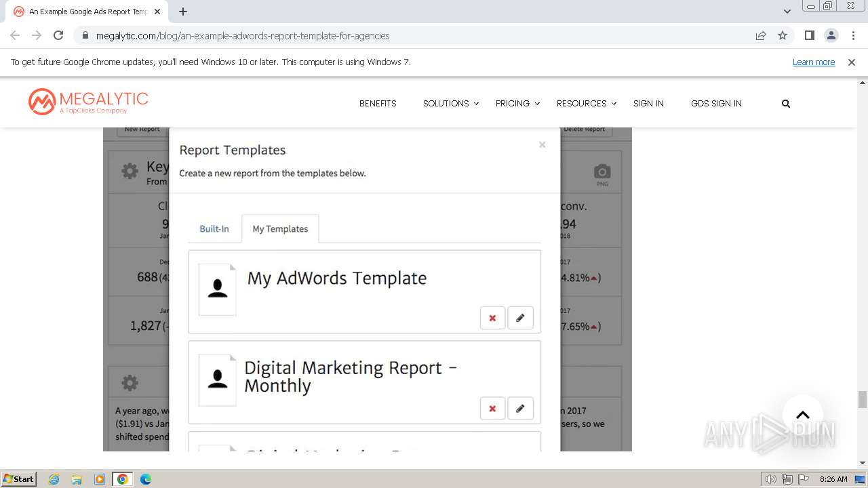This screenshot has height=488, width=868.
Task: Open the BENEFITS page
Action: [378, 104]
